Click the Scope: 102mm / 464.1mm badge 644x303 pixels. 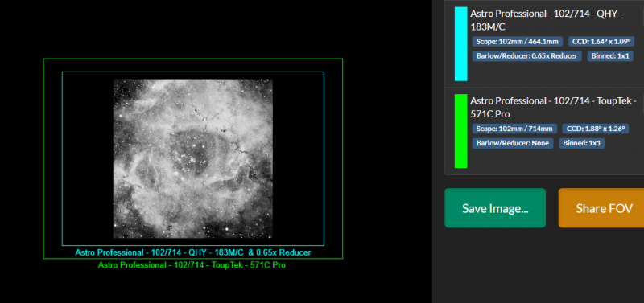518,42
